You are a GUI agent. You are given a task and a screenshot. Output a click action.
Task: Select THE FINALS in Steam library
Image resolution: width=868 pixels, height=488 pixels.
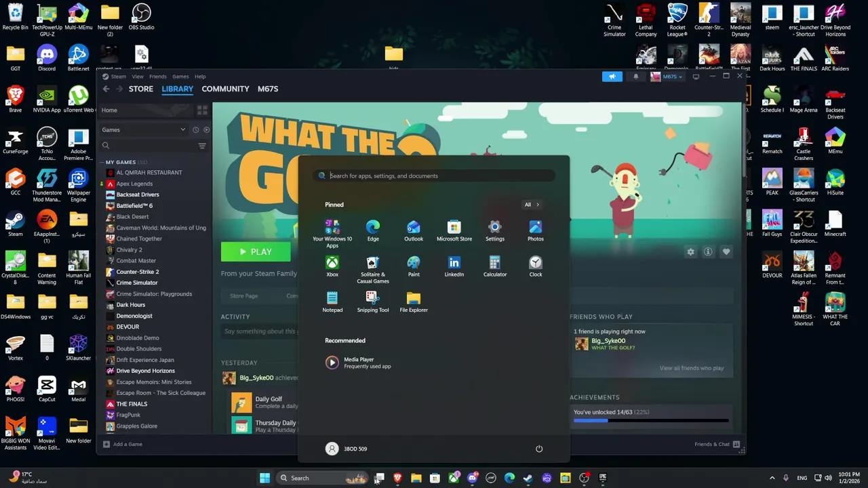point(132,404)
